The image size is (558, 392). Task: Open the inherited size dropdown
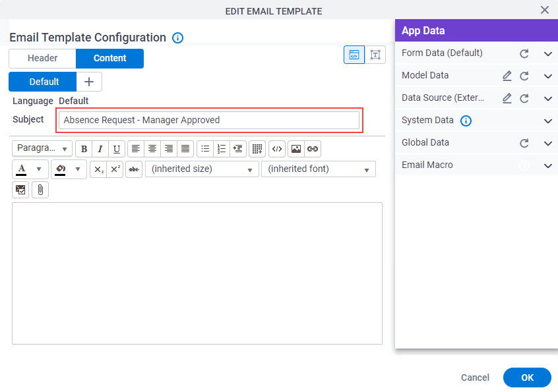202,169
